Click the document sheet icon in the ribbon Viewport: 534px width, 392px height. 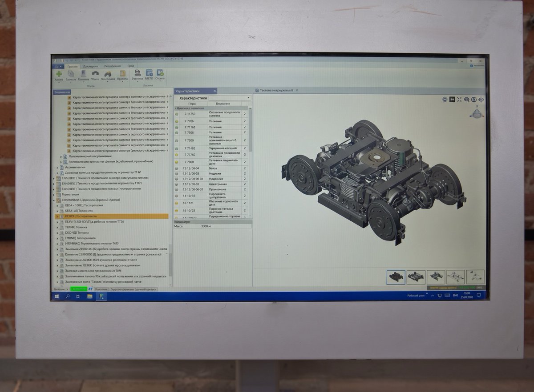(x=83, y=74)
